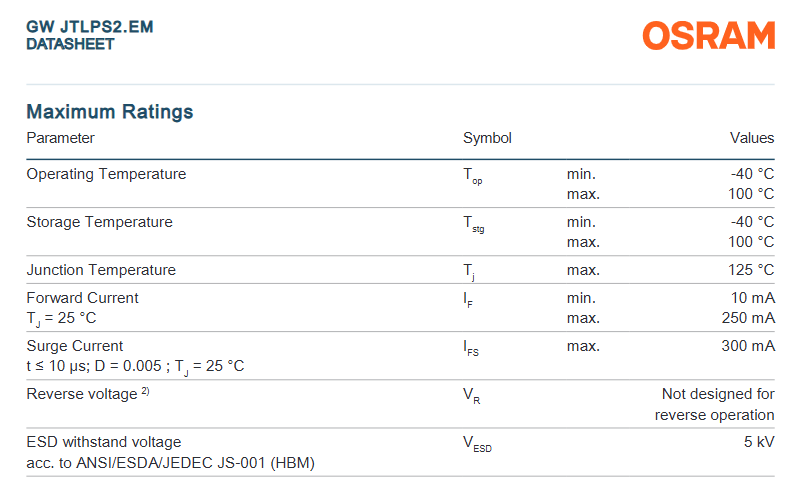
Task: Click the 10 mA minimum current value
Action: click(x=751, y=298)
